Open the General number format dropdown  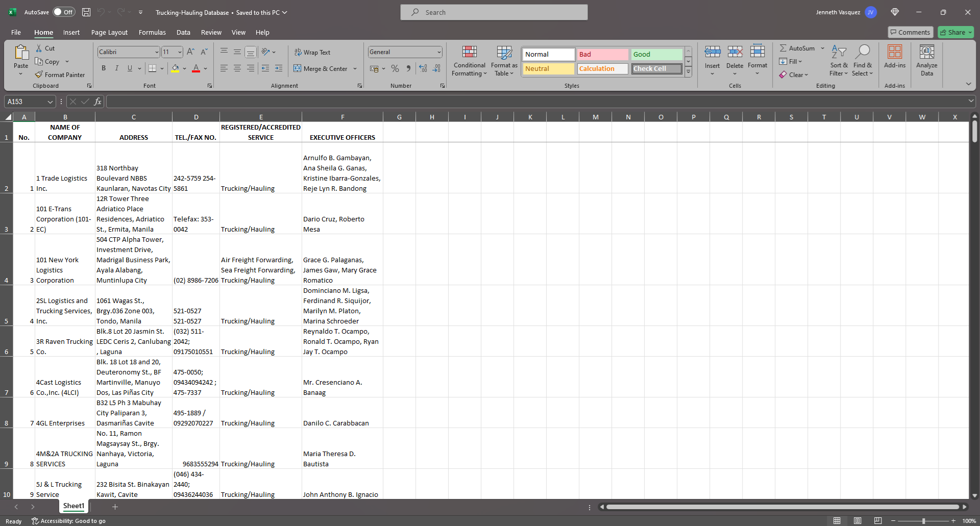439,52
